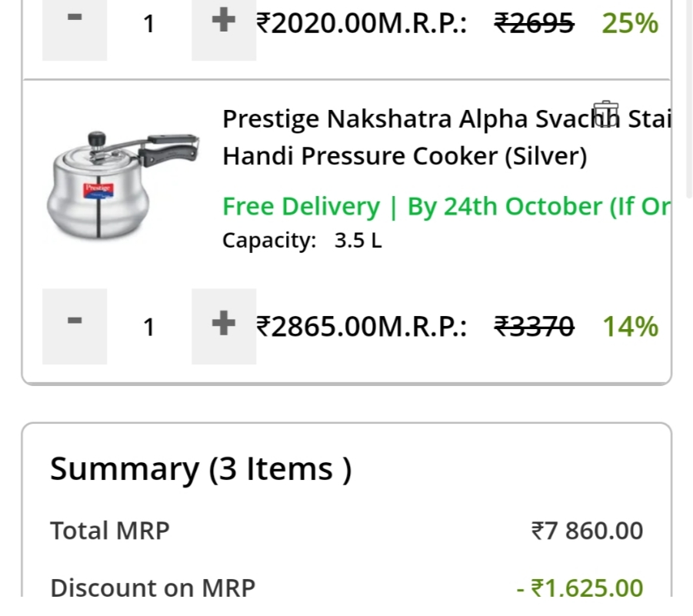693x616 pixels.
Task: Click the Discount on MRP label
Action: 152,588
